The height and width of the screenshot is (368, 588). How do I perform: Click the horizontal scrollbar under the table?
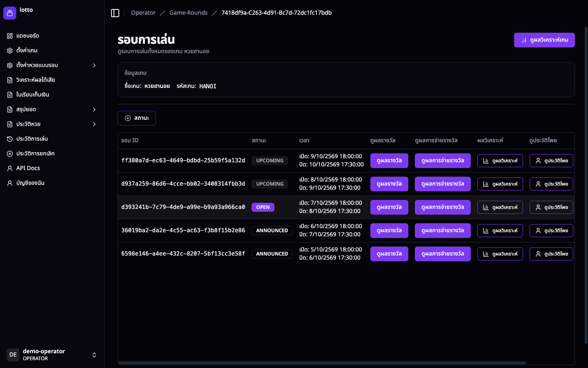322,363
